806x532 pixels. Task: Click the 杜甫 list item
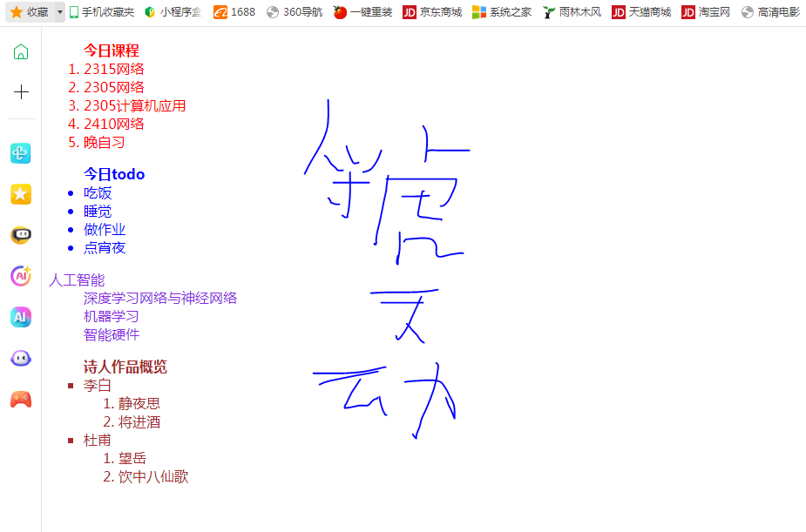point(98,440)
